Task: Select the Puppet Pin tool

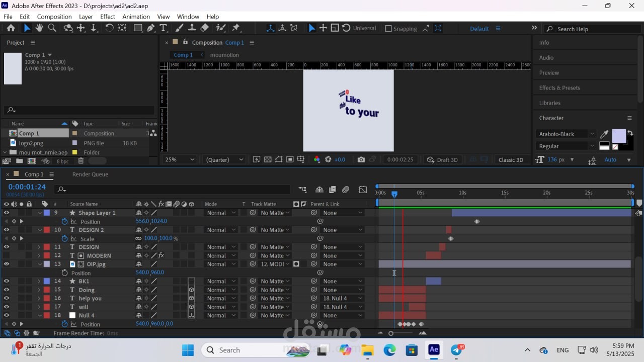Action: (236, 28)
